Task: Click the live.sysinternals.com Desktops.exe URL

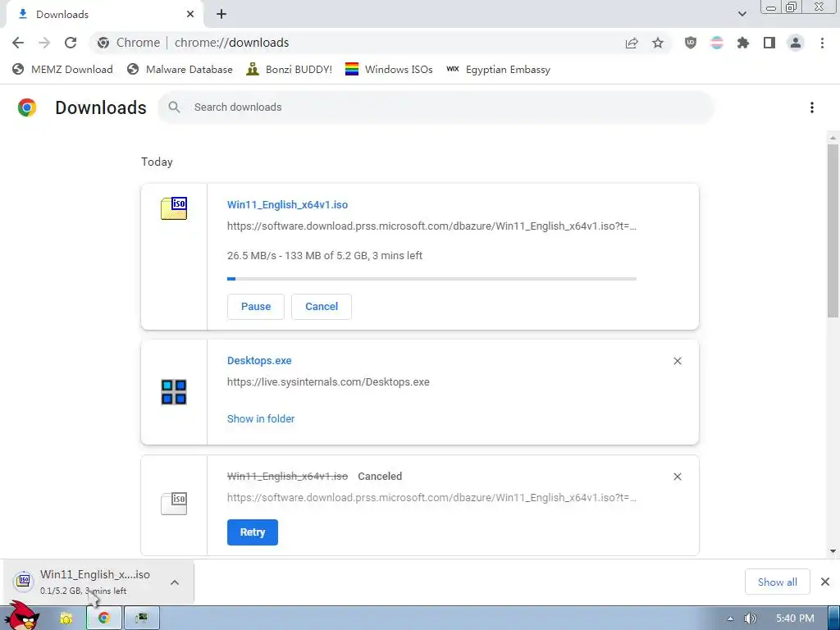Action: coord(328,382)
